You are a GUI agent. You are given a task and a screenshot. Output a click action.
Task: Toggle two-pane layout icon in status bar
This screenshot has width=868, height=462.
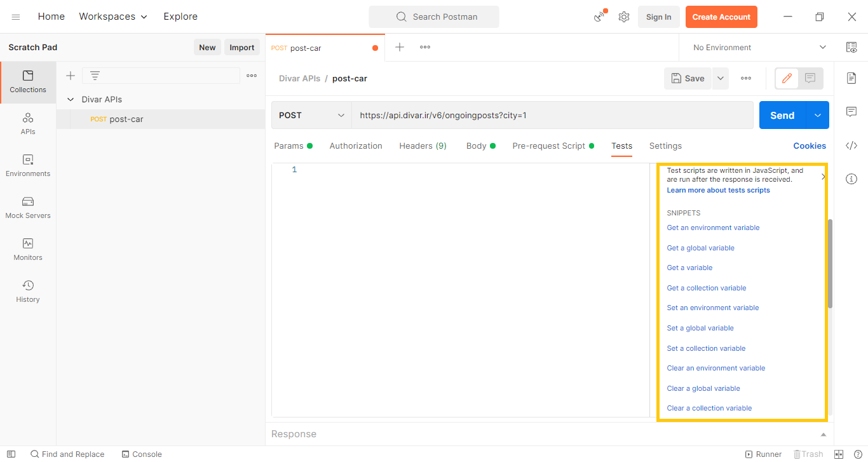(839, 454)
